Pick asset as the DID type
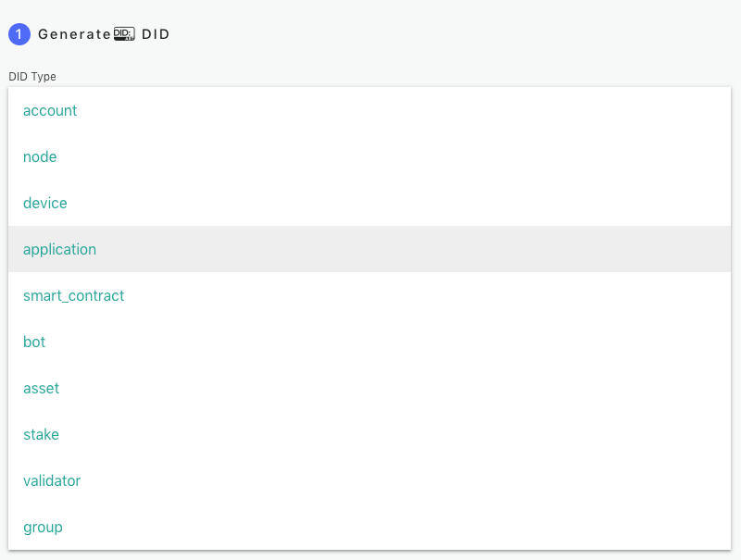 pos(41,388)
